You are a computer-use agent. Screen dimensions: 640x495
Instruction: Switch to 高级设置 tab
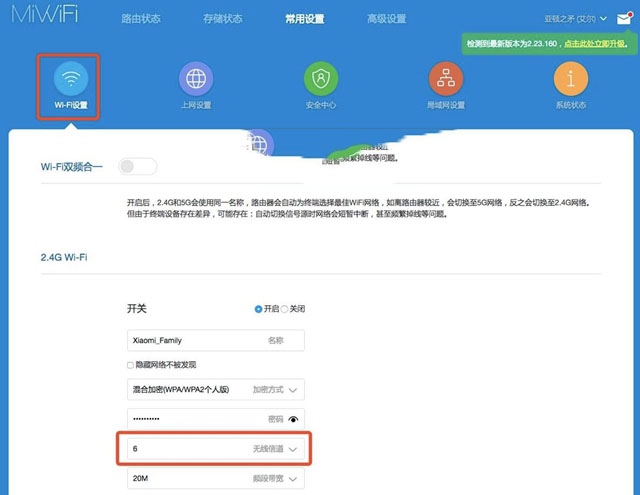click(x=387, y=19)
